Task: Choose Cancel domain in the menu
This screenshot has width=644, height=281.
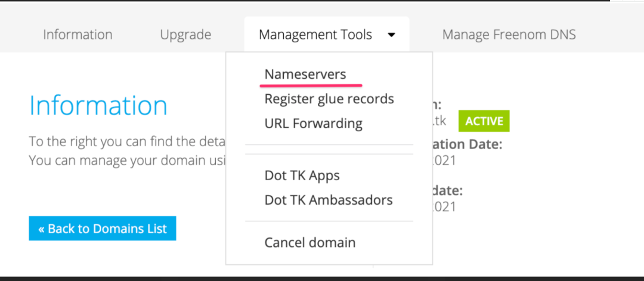Action: click(310, 243)
